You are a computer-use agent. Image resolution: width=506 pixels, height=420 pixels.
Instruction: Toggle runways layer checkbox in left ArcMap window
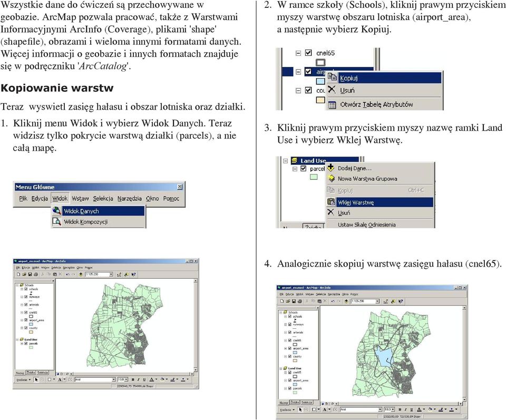coord(26,297)
